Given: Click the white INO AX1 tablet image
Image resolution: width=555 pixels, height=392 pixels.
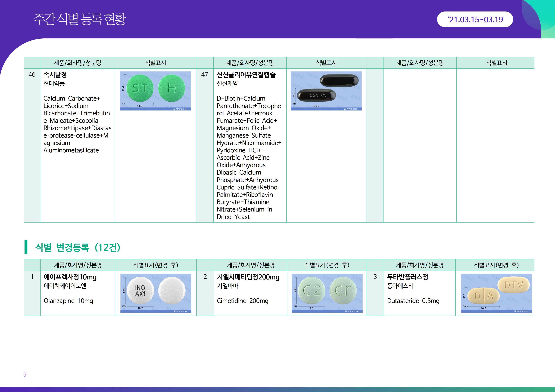Looking at the screenshot, I should [140, 291].
